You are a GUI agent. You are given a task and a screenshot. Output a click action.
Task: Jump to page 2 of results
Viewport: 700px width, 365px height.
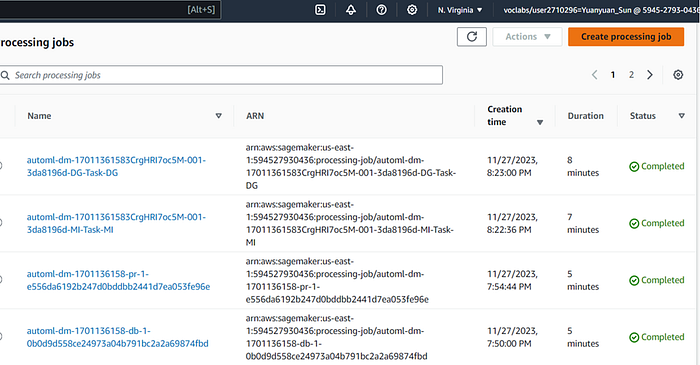pos(631,75)
